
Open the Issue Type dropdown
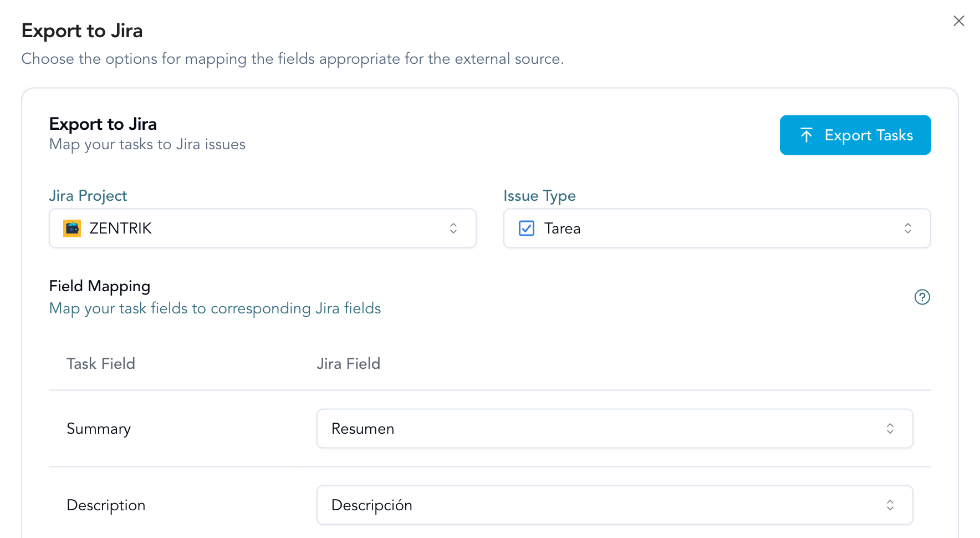(716, 228)
